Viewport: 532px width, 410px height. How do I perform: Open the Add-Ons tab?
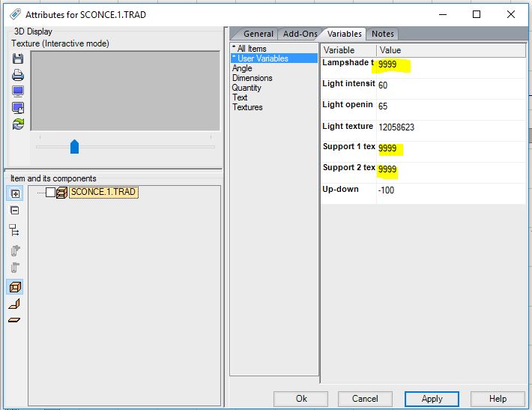300,34
